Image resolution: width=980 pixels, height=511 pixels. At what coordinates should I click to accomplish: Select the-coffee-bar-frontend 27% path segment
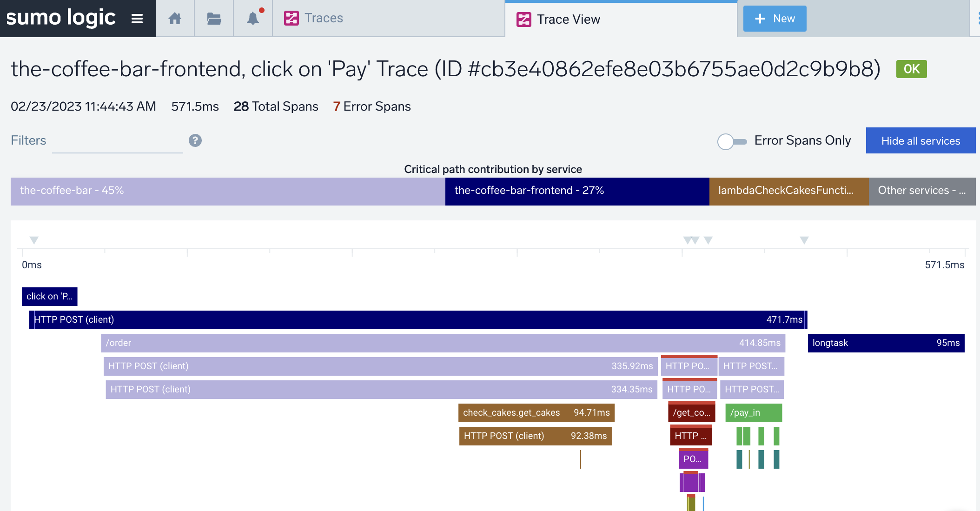click(576, 191)
